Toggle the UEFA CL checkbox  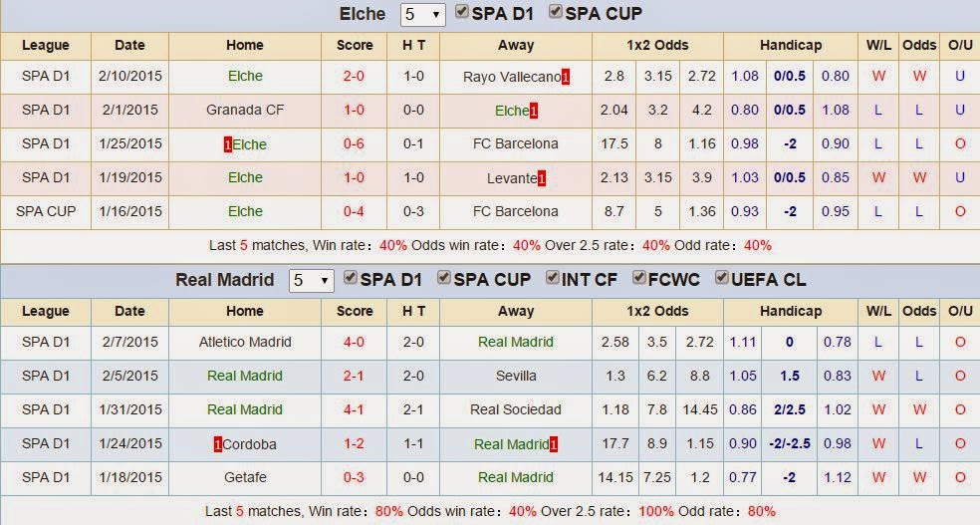[723, 279]
